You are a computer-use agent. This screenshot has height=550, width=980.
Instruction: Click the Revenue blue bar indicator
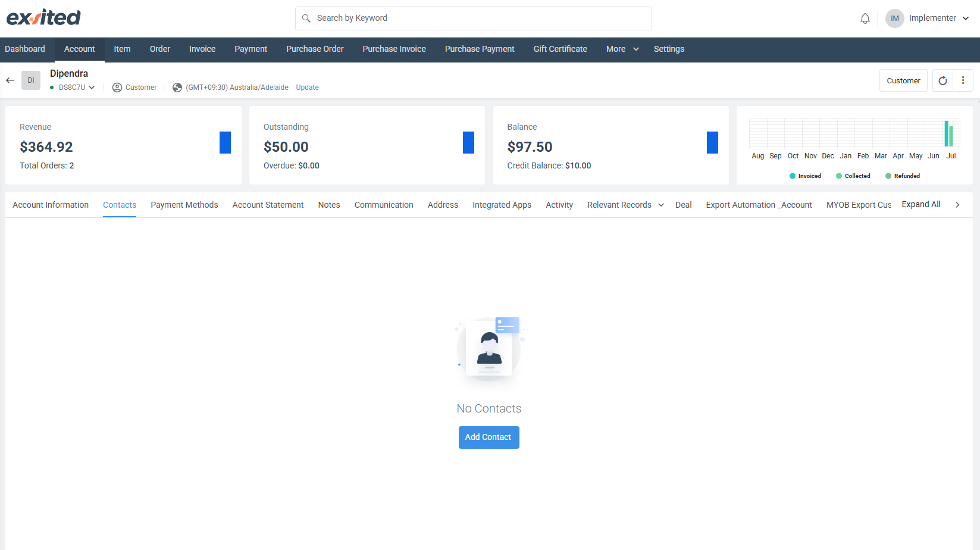click(225, 142)
